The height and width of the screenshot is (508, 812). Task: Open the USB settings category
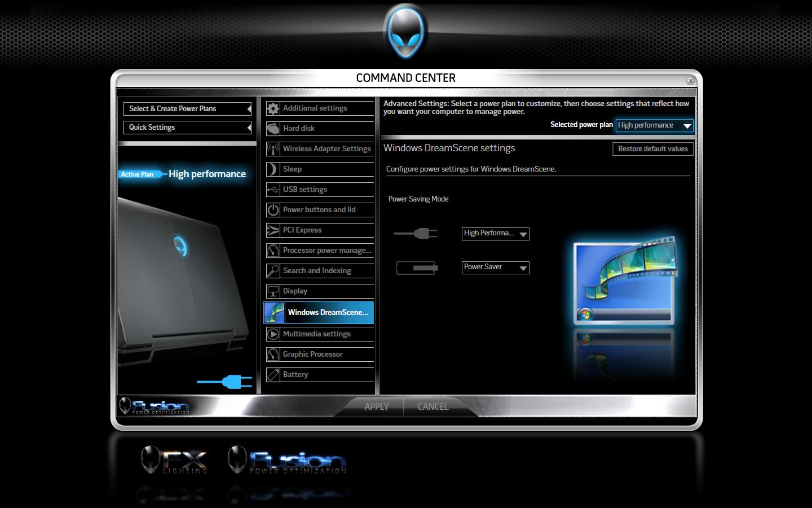point(320,190)
